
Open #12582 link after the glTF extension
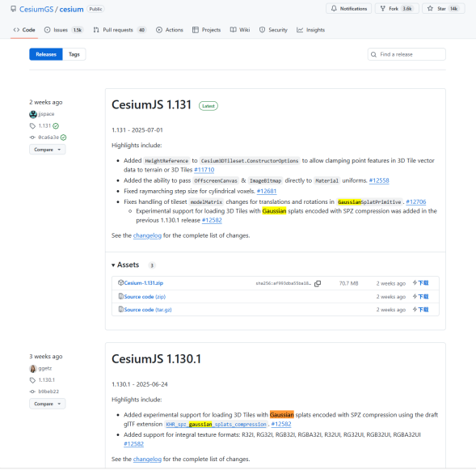[281, 424]
